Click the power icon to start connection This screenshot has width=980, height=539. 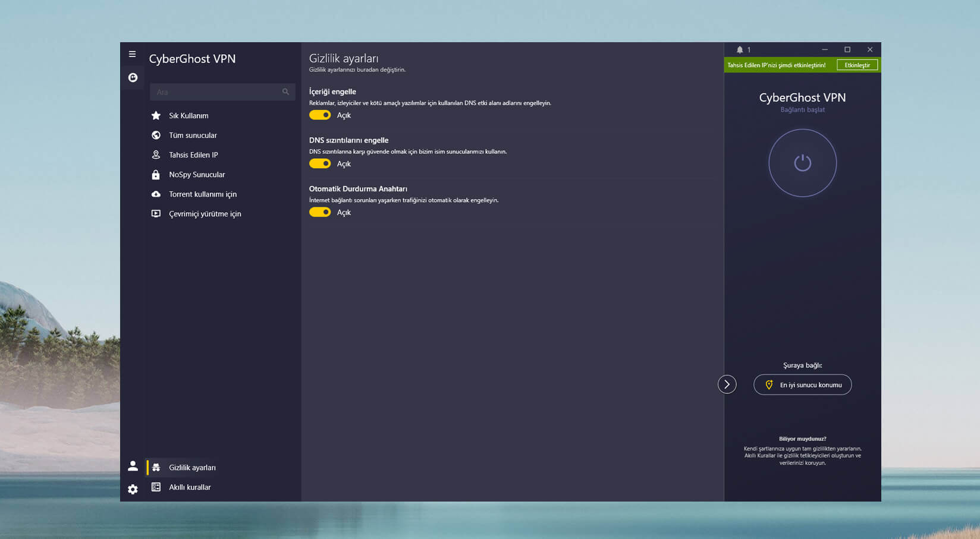pos(802,163)
